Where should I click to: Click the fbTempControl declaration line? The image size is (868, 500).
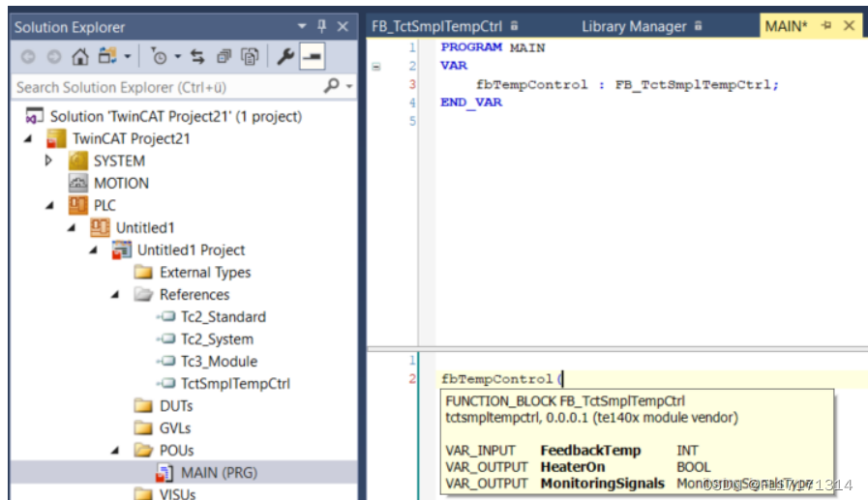click(627, 85)
